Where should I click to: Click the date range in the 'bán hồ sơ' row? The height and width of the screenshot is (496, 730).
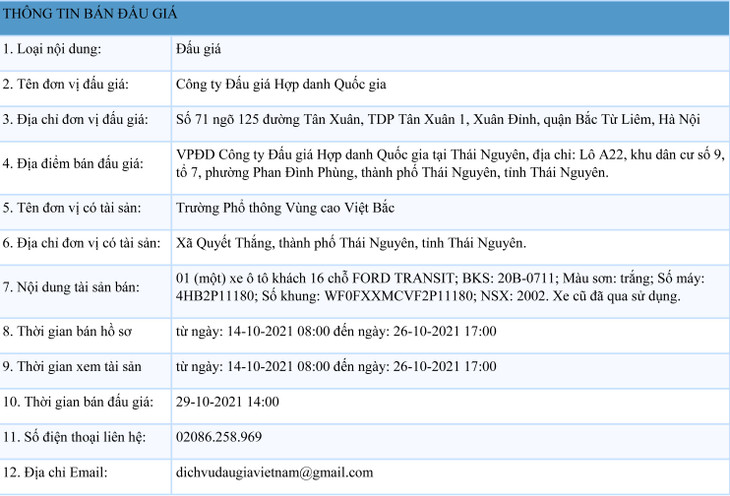(x=335, y=331)
